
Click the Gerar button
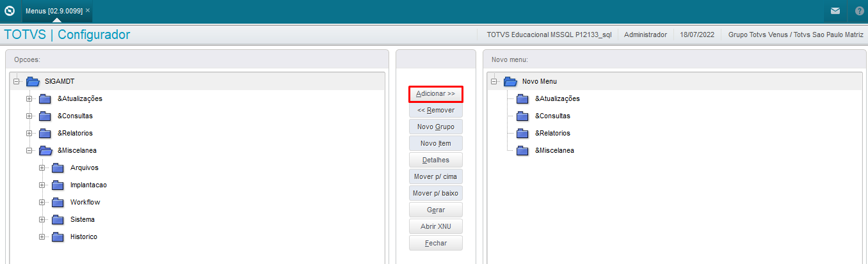click(x=435, y=210)
